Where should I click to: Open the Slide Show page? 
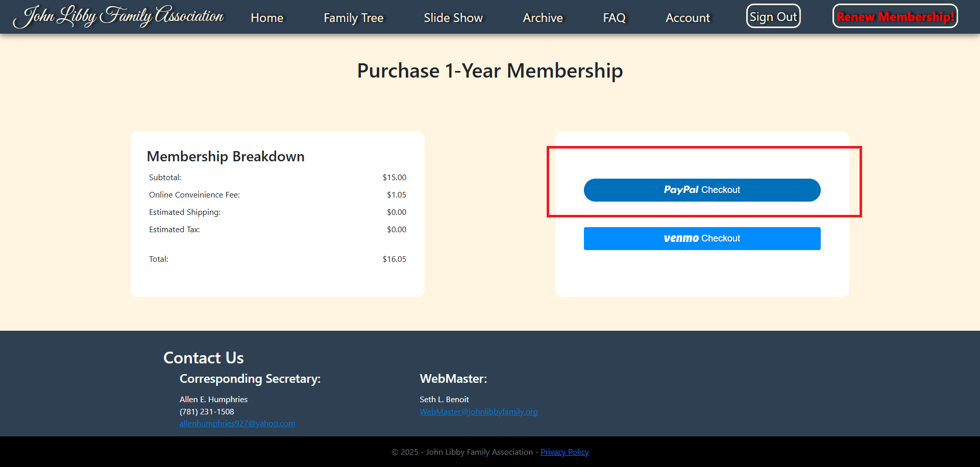[453, 18]
